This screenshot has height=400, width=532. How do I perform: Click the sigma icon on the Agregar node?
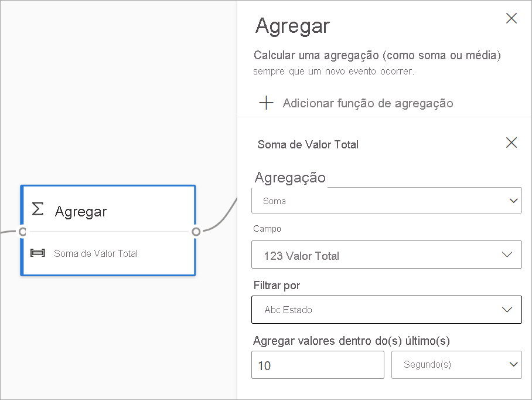37,209
